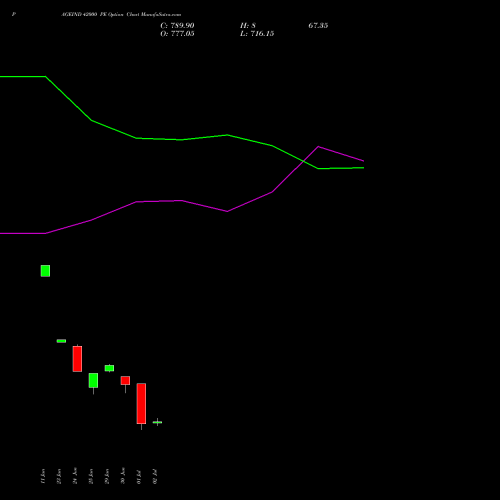The height and width of the screenshot is (500, 500).
Task: Click the purple line's peak point
Action: pyautogui.click(x=318, y=146)
